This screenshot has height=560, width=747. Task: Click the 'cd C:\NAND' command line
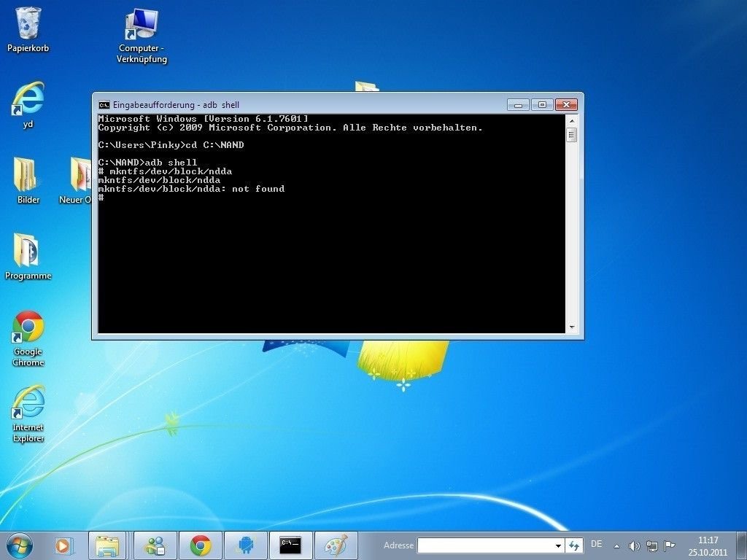point(171,145)
